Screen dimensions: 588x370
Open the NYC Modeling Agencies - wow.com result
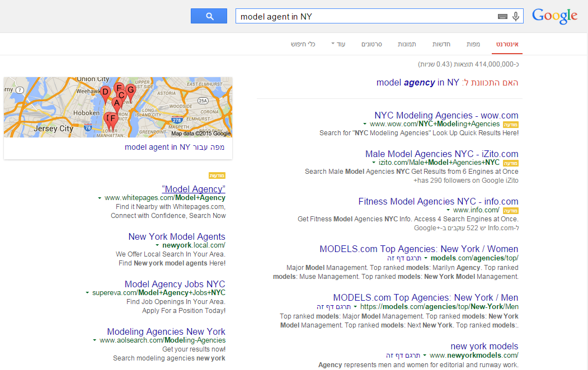[x=446, y=115]
